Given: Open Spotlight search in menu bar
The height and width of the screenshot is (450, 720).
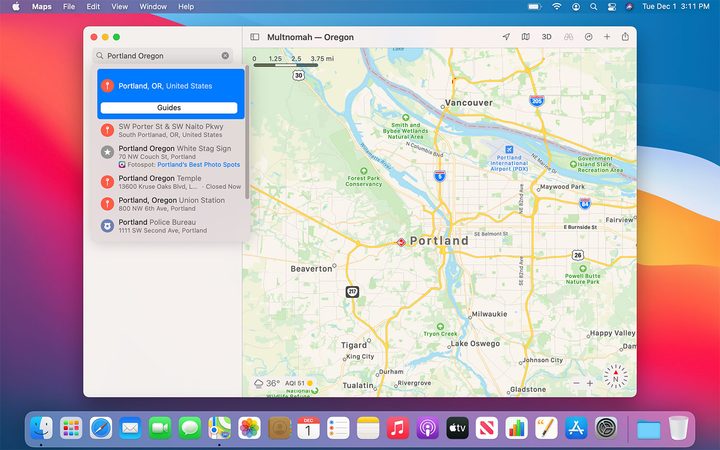Looking at the screenshot, I should pyautogui.click(x=594, y=6).
